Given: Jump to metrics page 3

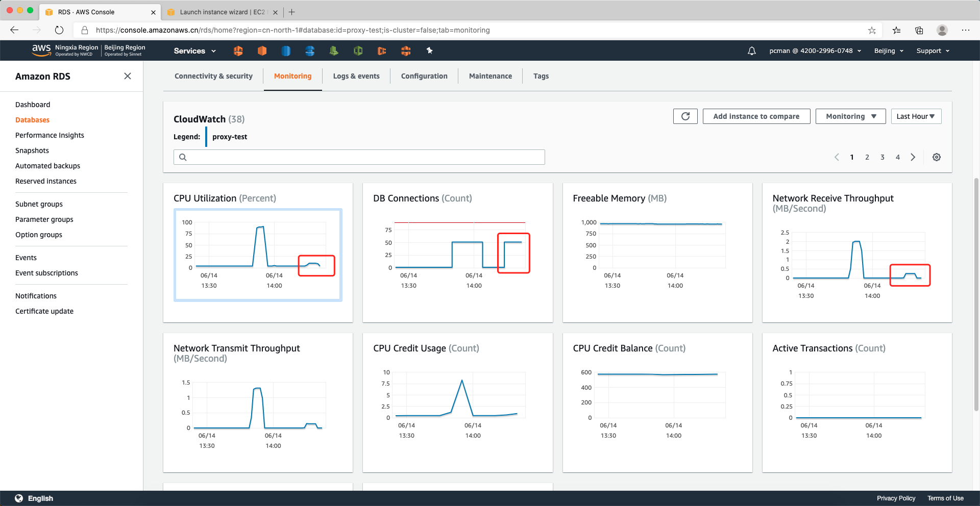Looking at the screenshot, I should tap(882, 157).
